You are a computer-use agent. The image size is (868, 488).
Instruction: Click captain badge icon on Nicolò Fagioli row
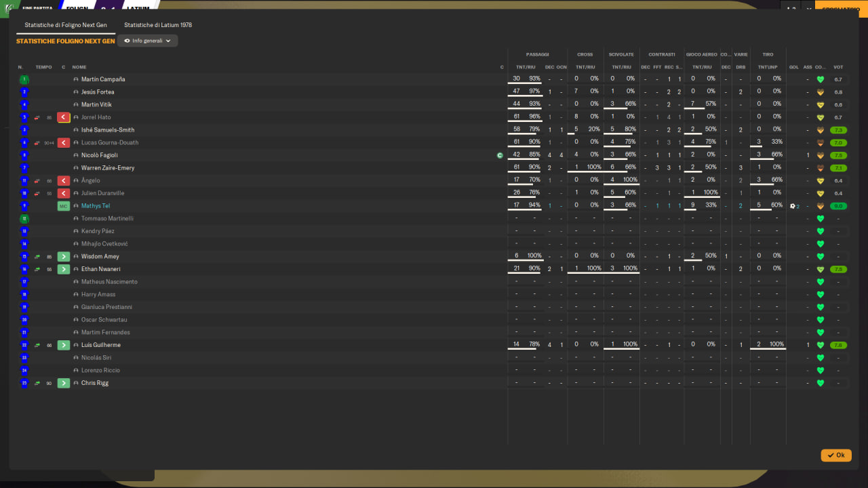pos(500,155)
